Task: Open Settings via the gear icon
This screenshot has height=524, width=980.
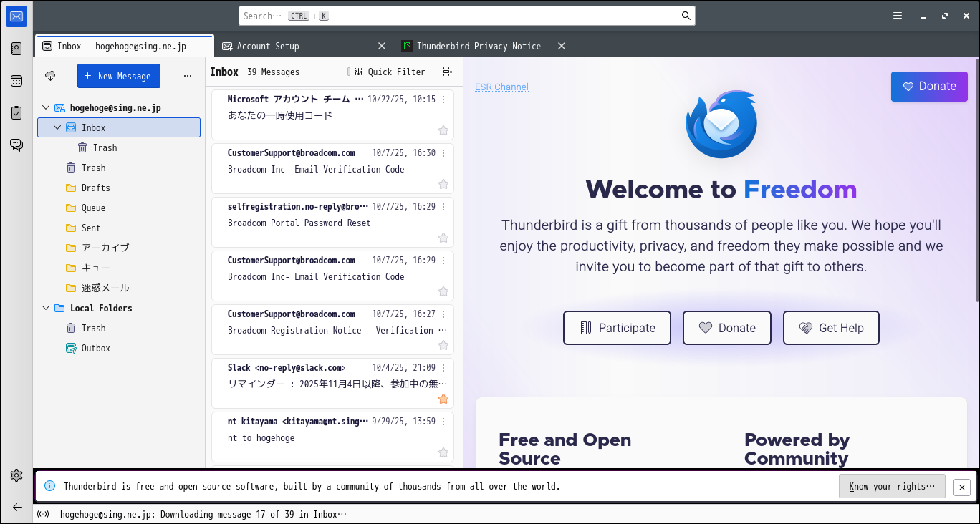Action: [16, 475]
